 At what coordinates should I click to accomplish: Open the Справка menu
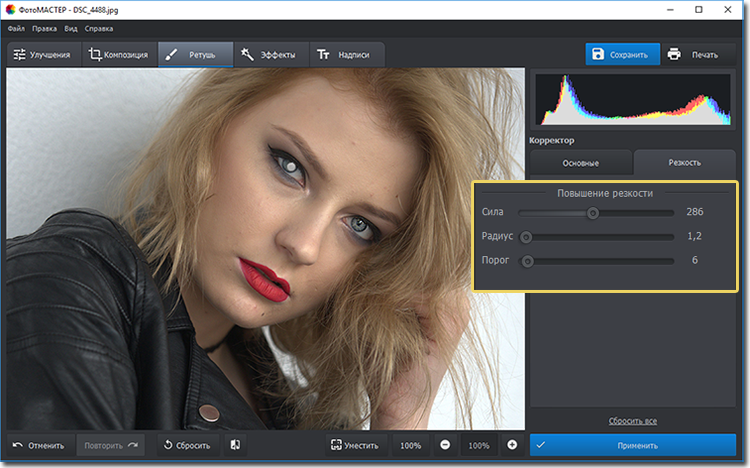coord(98,29)
